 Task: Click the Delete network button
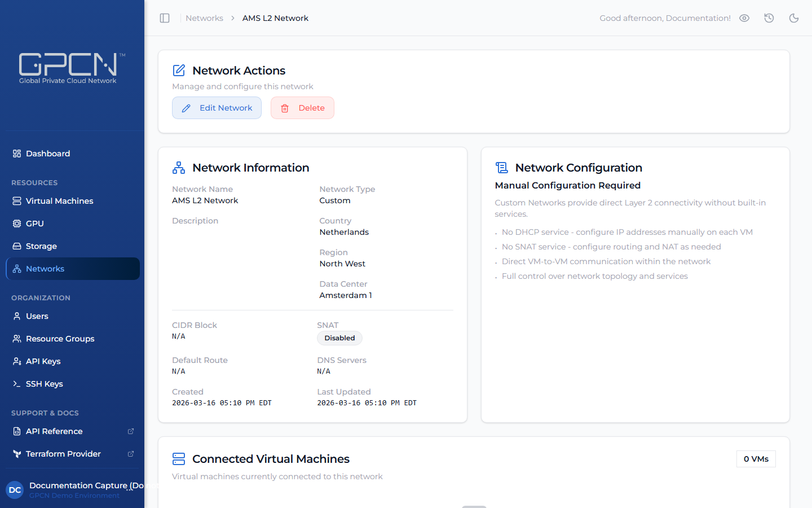point(302,108)
